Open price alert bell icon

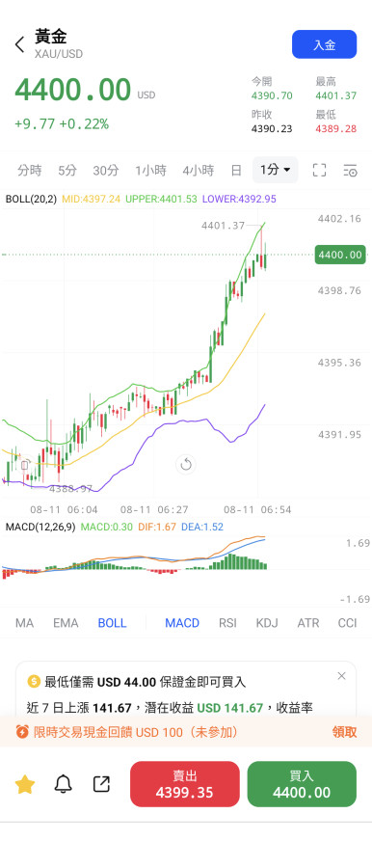coord(63,784)
